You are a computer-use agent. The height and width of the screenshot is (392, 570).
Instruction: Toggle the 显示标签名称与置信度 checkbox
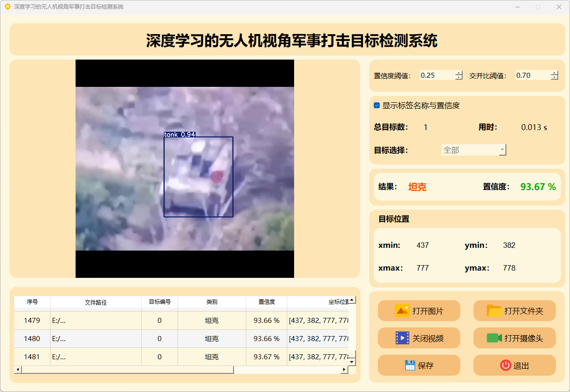[x=377, y=106]
